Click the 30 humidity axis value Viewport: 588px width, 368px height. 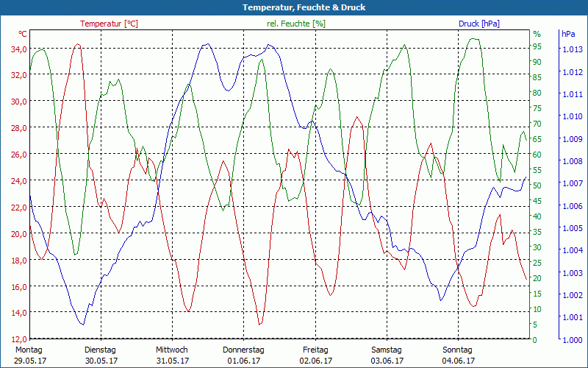pos(537,247)
